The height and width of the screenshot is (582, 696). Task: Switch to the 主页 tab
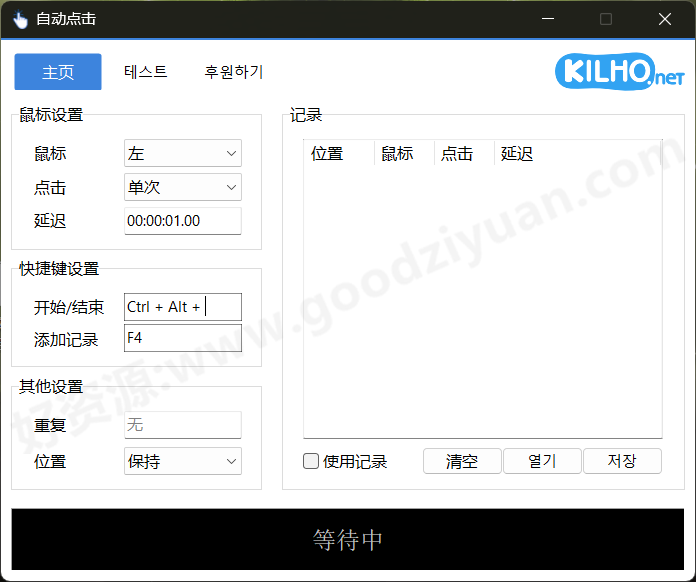[x=58, y=72]
